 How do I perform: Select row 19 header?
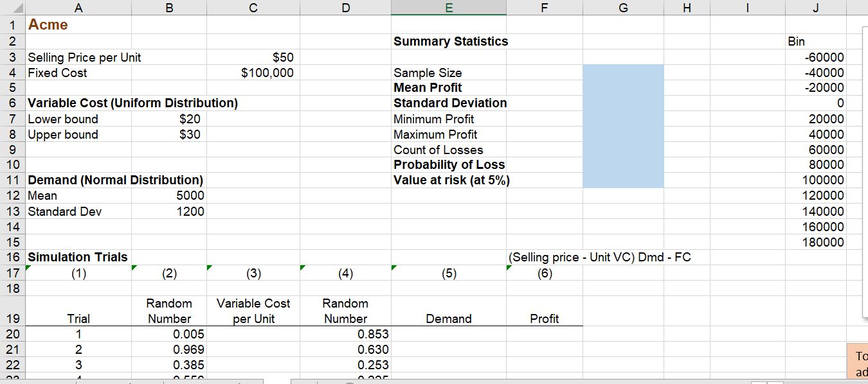pyautogui.click(x=12, y=311)
